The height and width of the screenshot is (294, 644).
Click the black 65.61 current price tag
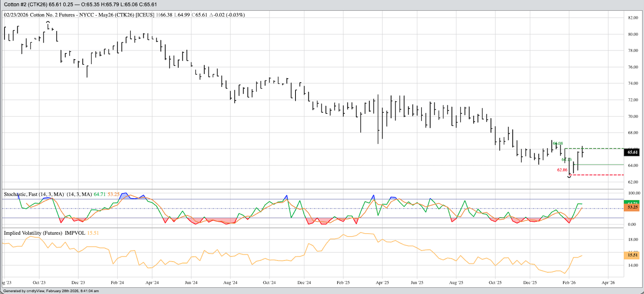(x=633, y=152)
